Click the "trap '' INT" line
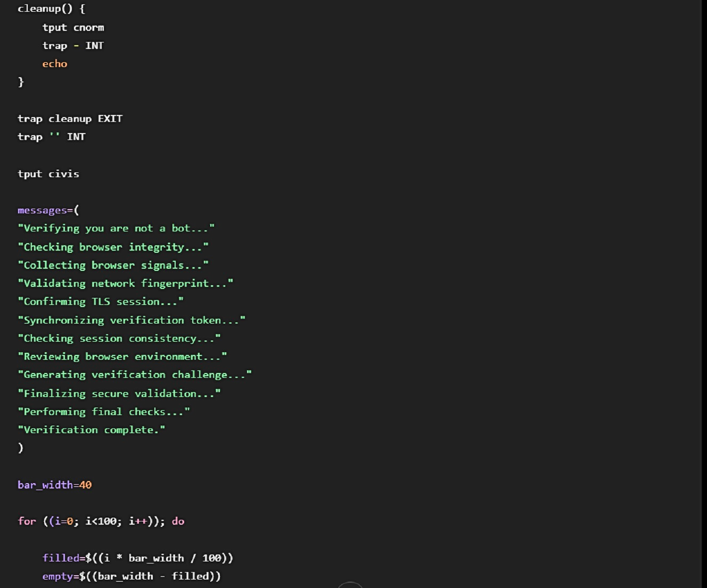 click(x=52, y=137)
